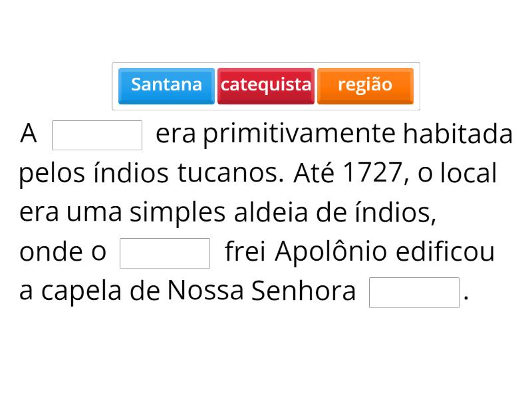Click the word "habitada"
Image resolution: width=532 pixels, height=399 pixels.
[458, 134]
